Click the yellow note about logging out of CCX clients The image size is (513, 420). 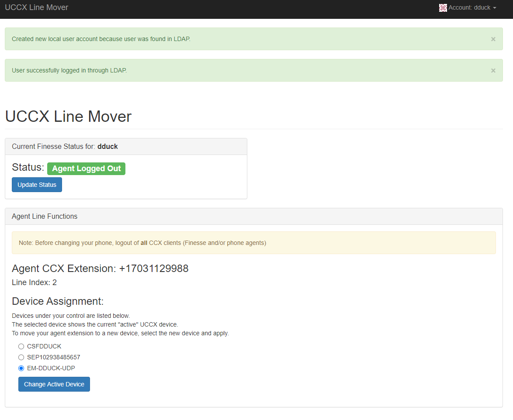pos(254,243)
